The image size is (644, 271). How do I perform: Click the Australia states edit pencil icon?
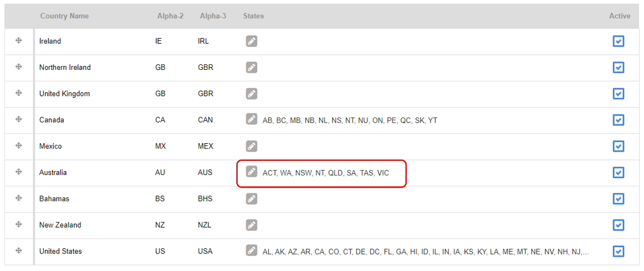tap(251, 171)
